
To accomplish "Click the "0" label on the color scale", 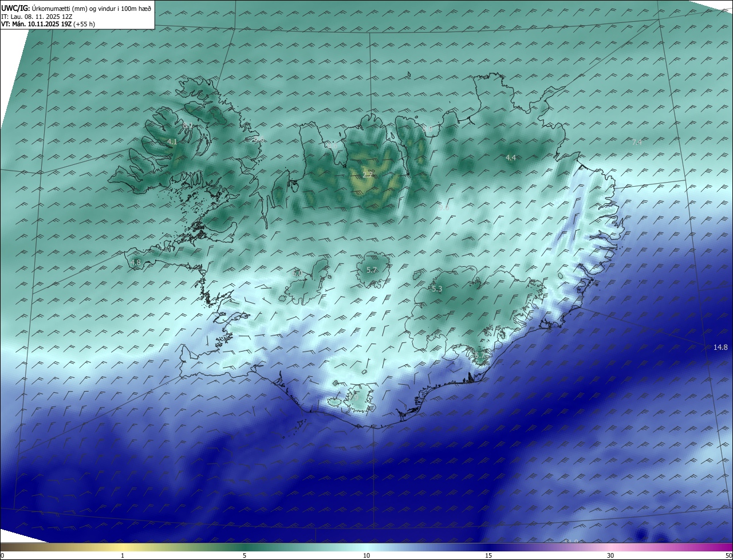I will (2, 555).
